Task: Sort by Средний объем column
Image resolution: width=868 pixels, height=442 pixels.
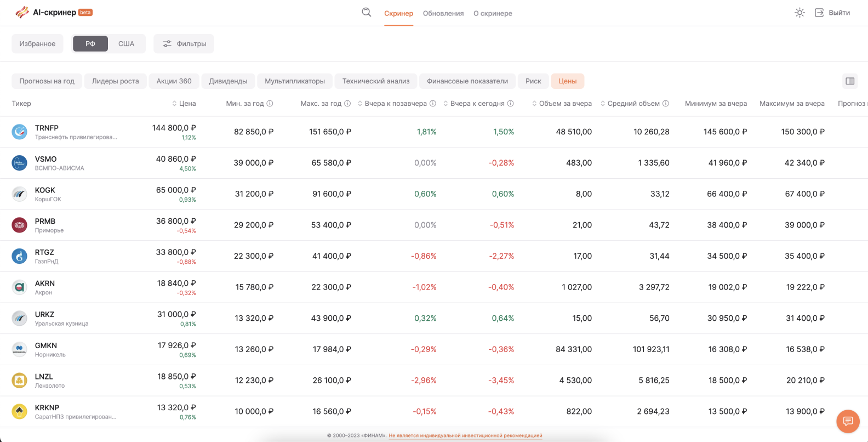Action: tap(630, 104)
